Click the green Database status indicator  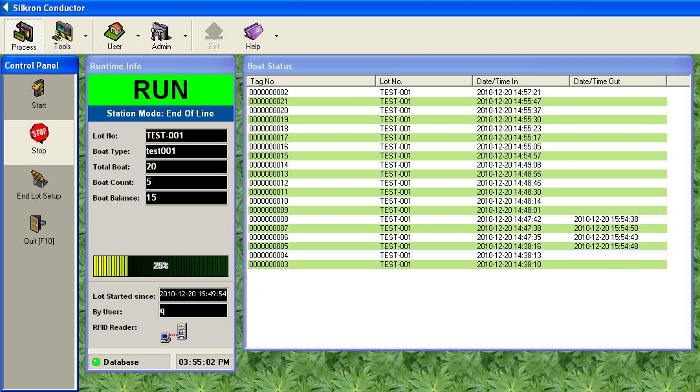tap(96, 362)
